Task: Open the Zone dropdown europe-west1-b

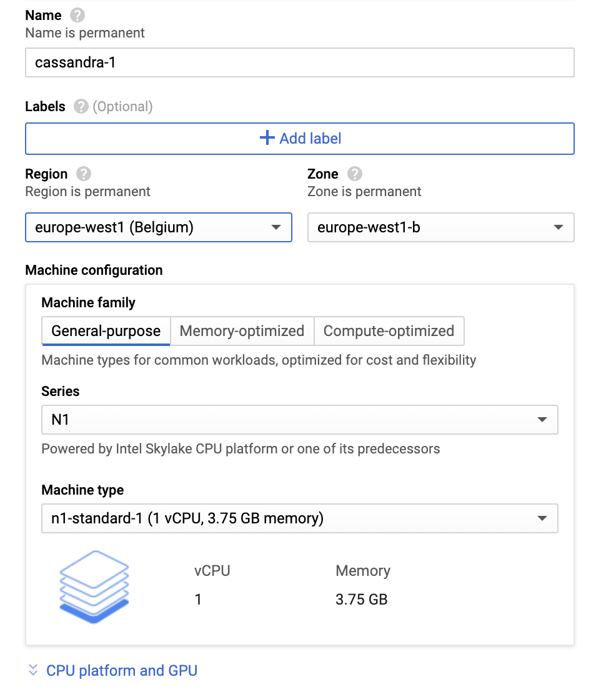Action: pos(440,227)
